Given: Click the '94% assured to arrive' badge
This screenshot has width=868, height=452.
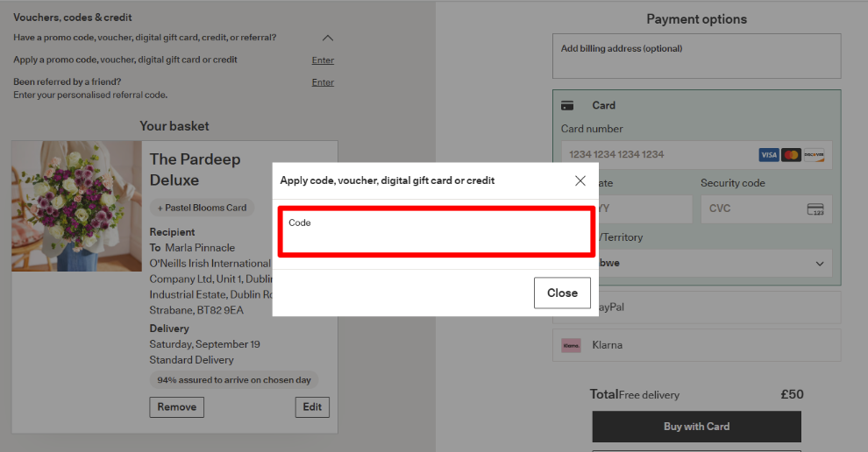Looking at the screenshot, I should [x=233, y=380].
